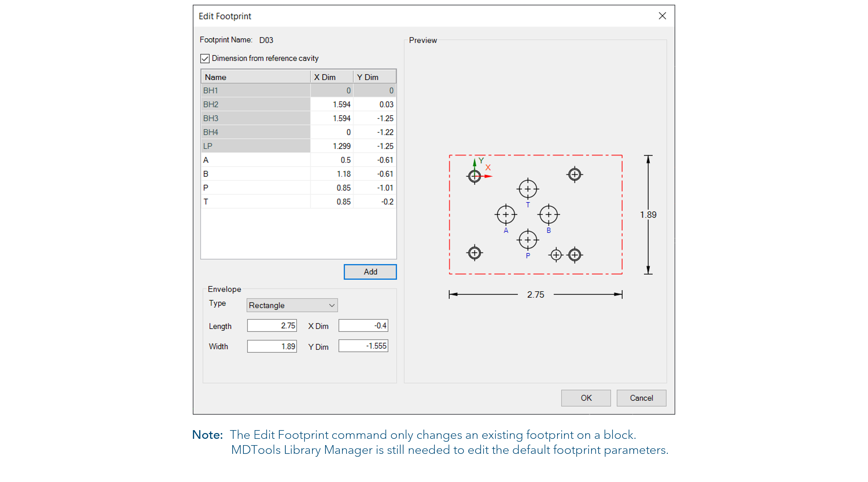Click BH3 X Dim value 1.594
Viewport: 868px width, 482px height.
click(332, 118)
